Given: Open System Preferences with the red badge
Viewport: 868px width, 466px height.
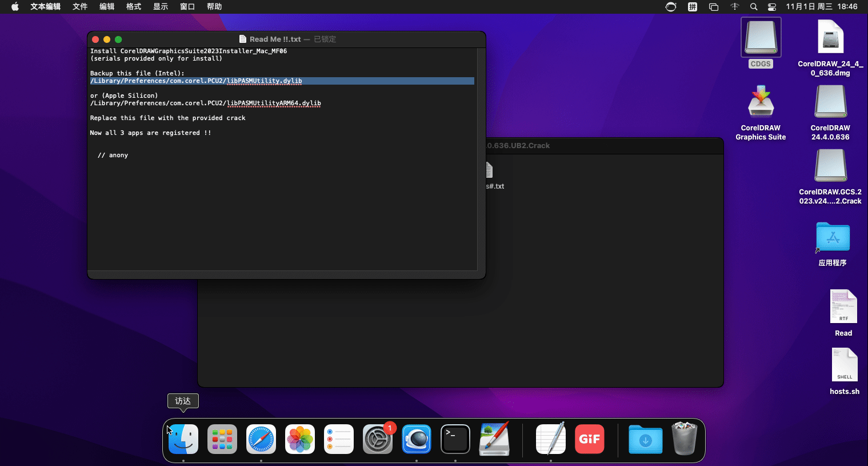Looking at the screenshot, I should 378,439.
